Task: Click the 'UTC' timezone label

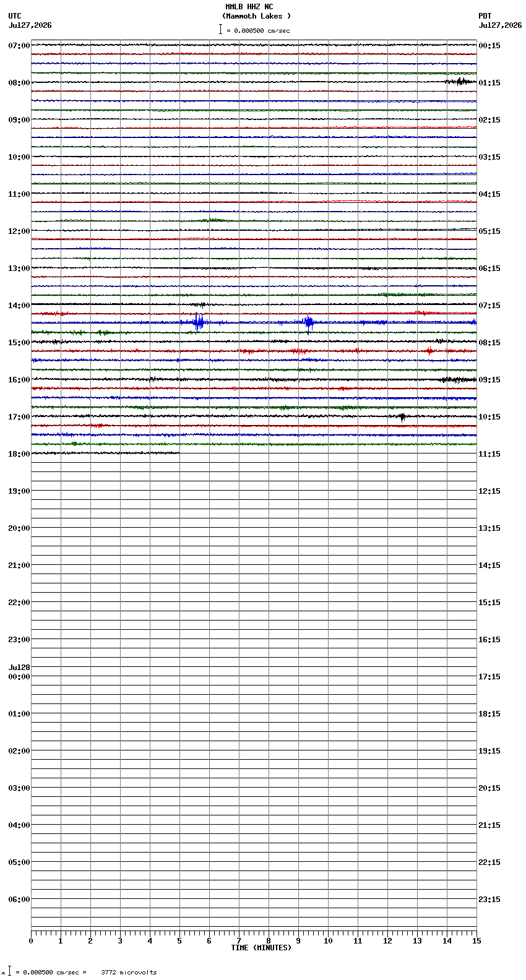Action: tap(15, 16)
